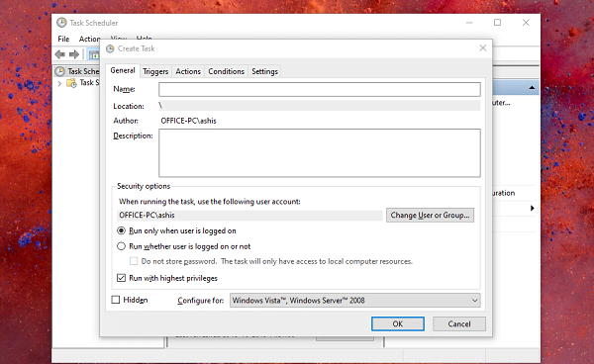The height and width of the screenshot is (364, 594).
Task: Switch to the Triggers tab
Action: click(x=155, y=71)
